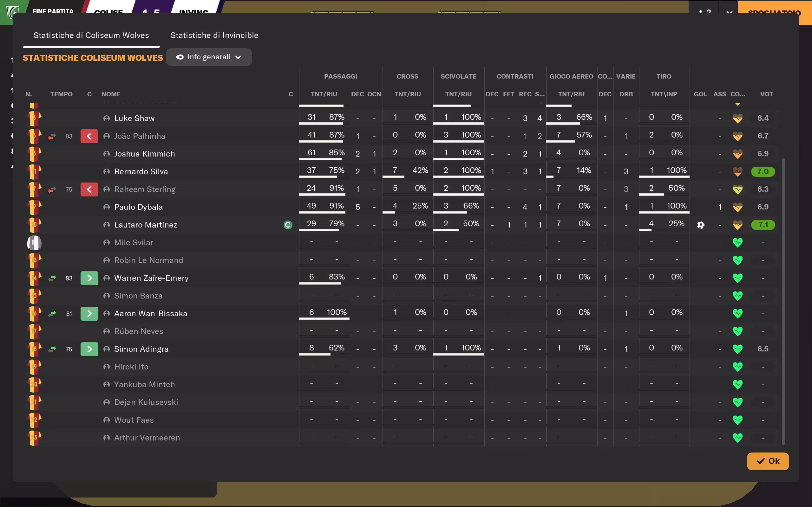
Task: Click the green substituted-on arrow for Warren Zaïre-Emery
Action: 89,278
